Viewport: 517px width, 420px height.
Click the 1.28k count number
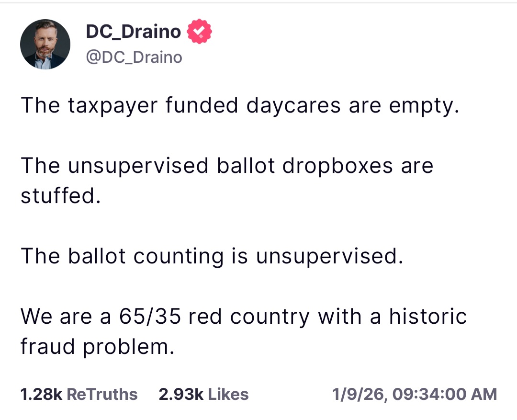coord(41,395)
